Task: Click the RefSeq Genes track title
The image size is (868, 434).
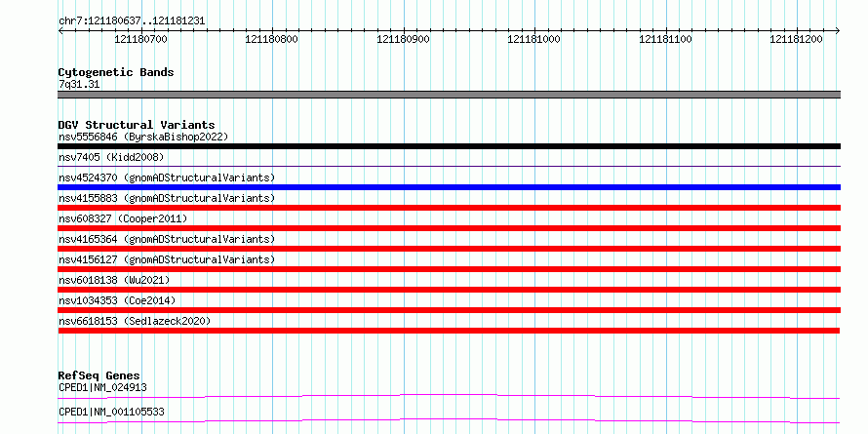Action: click(99, 375)
